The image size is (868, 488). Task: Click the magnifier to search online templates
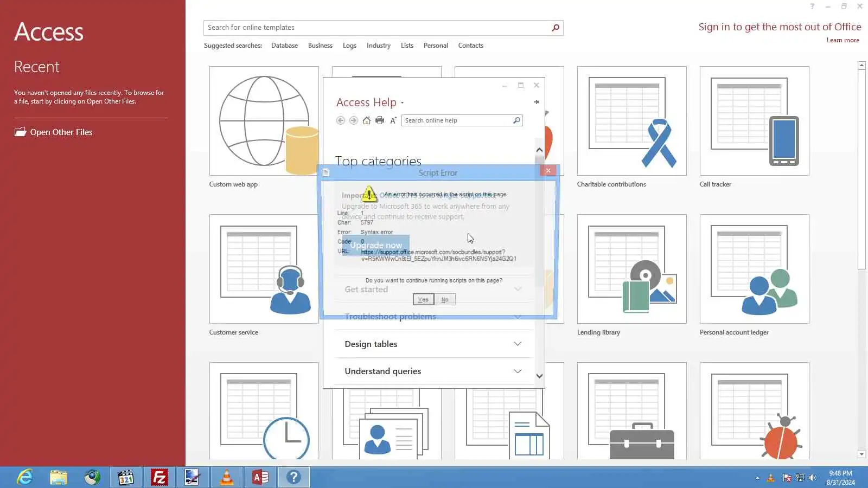point(556,28)
